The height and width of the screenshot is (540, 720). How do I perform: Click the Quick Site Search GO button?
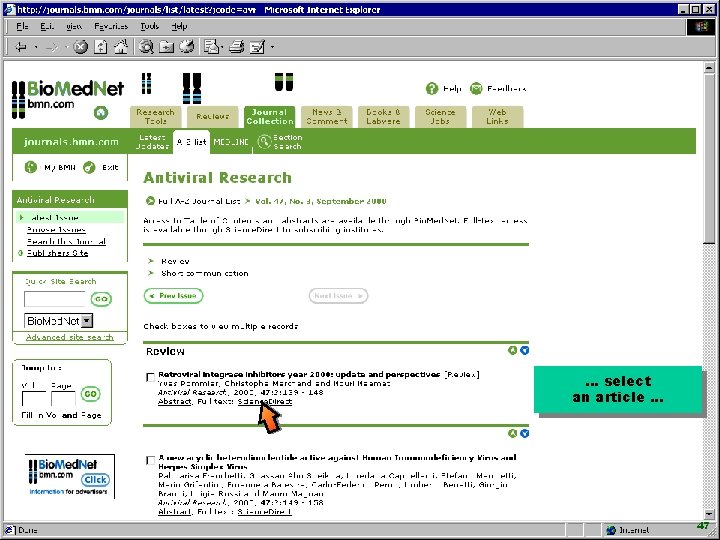[x=101, y=299]
